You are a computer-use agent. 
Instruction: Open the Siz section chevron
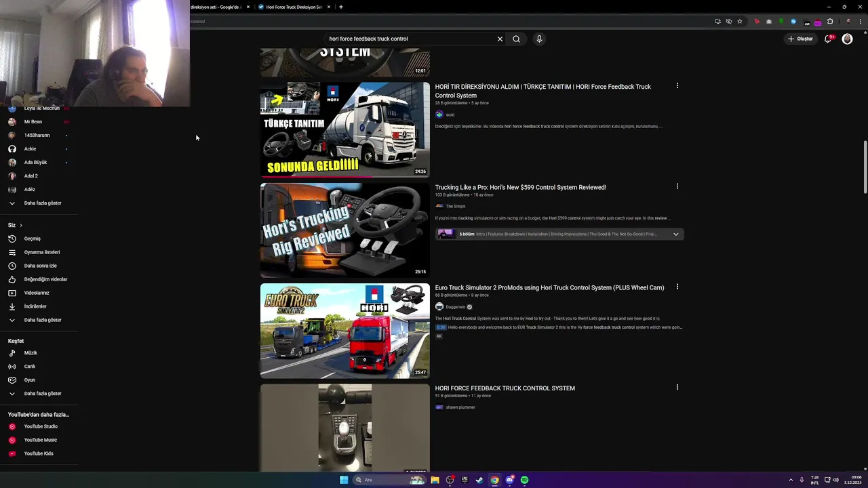pyautogui.click(x=21, y=225)
